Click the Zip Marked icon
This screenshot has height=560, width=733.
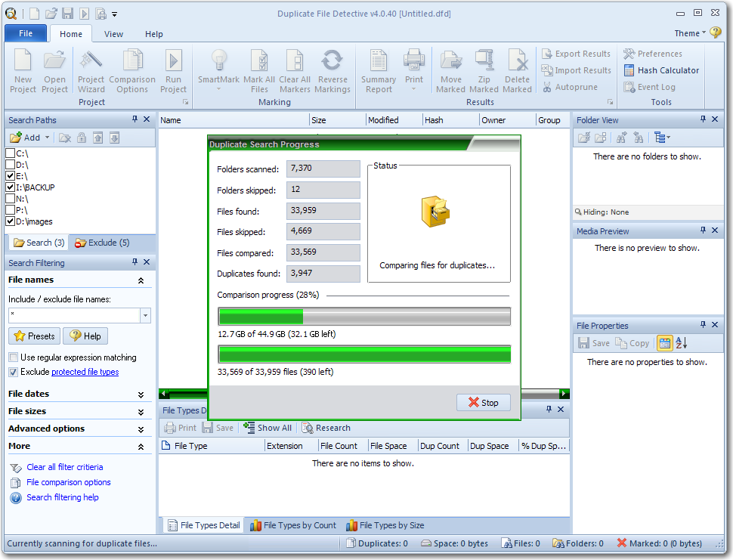pos(484,71)
